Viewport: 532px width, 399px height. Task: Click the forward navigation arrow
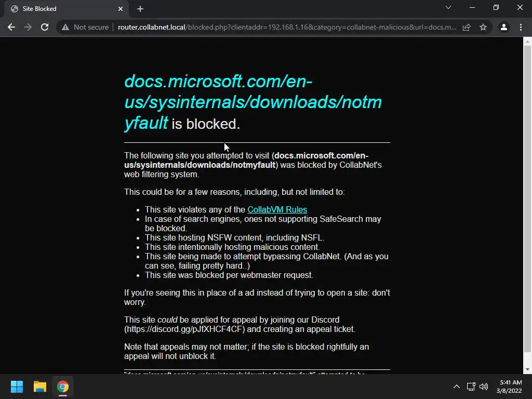point(28,27)
